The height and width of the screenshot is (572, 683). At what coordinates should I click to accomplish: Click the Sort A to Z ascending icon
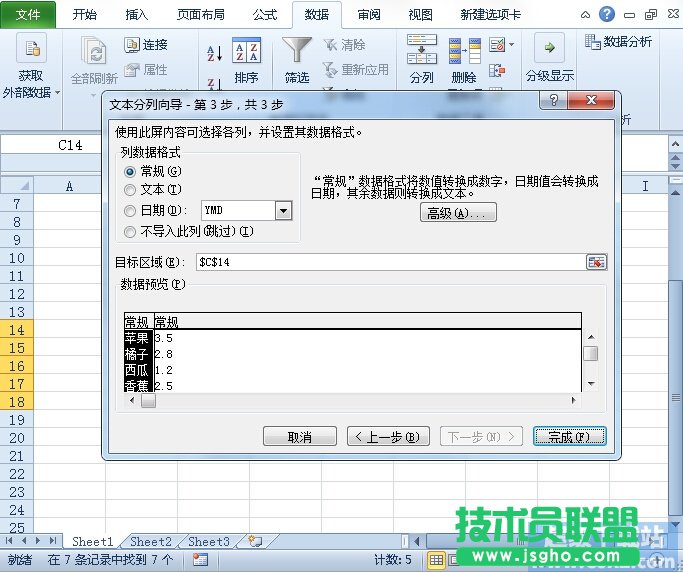tap(214, 53)
